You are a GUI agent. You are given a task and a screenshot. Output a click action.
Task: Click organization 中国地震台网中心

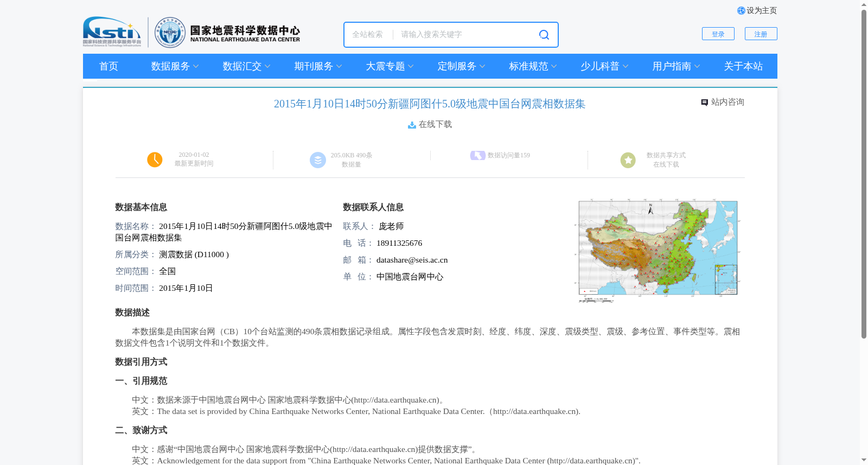coord(410,277)
